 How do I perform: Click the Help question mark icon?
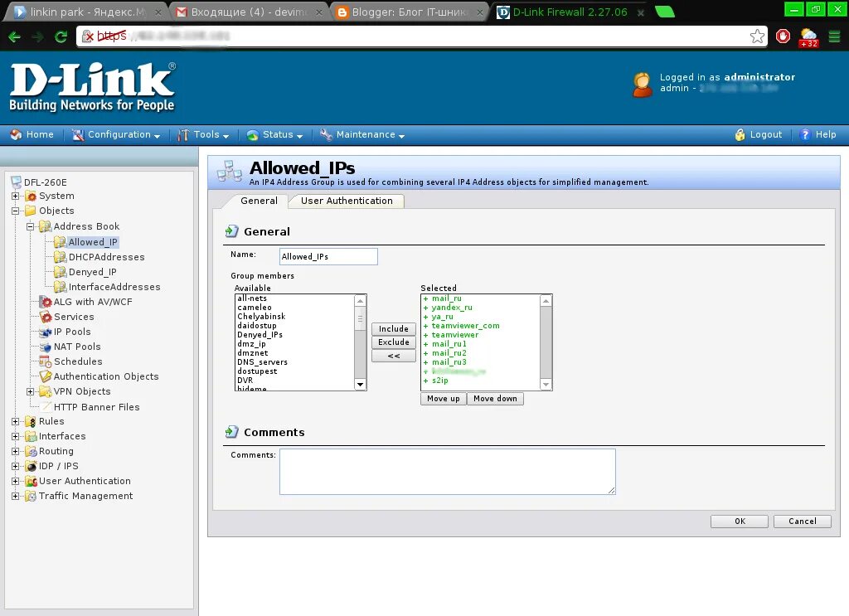tap(804, 134)
